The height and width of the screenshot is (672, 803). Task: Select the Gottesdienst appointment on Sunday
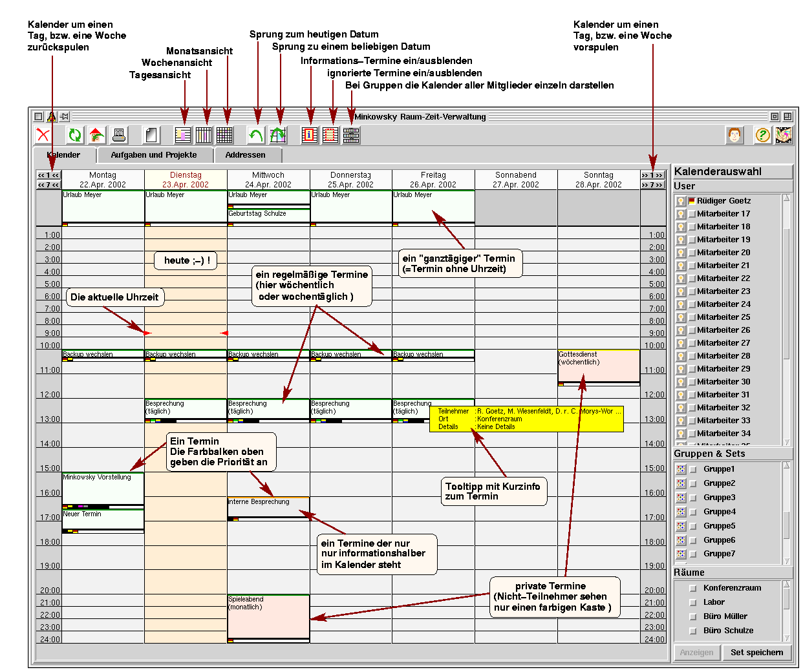(599, 368)
